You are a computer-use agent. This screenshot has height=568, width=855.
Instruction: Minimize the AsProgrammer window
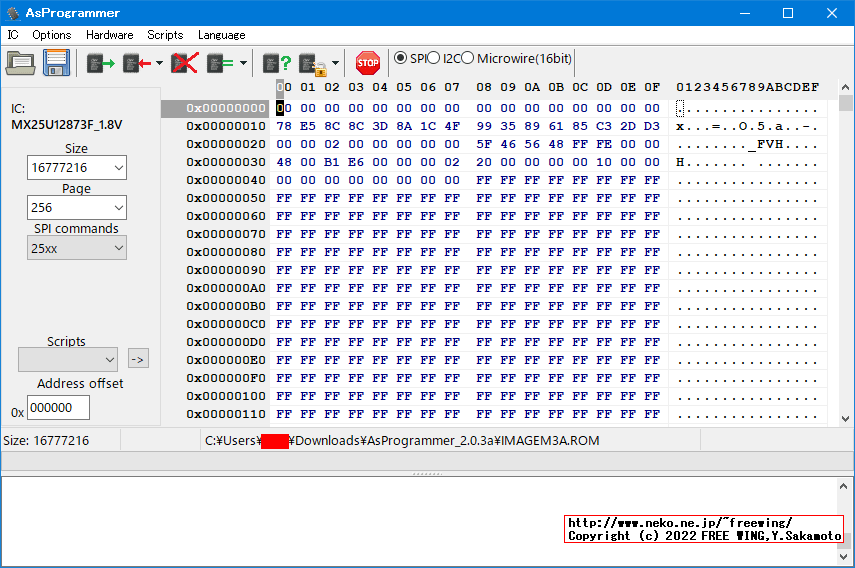click(745, 13)
